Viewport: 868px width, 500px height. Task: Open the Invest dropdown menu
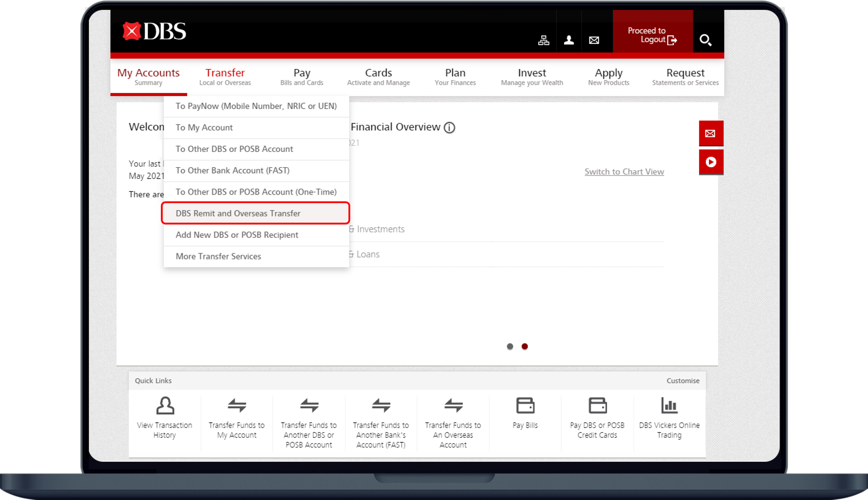click(x=532, y=76)
